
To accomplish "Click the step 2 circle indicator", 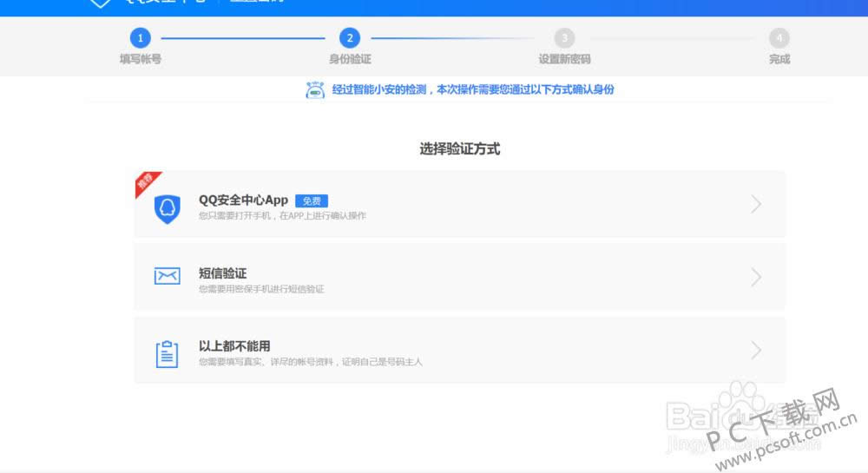I will pyautogui.click(x=350, y=38).
